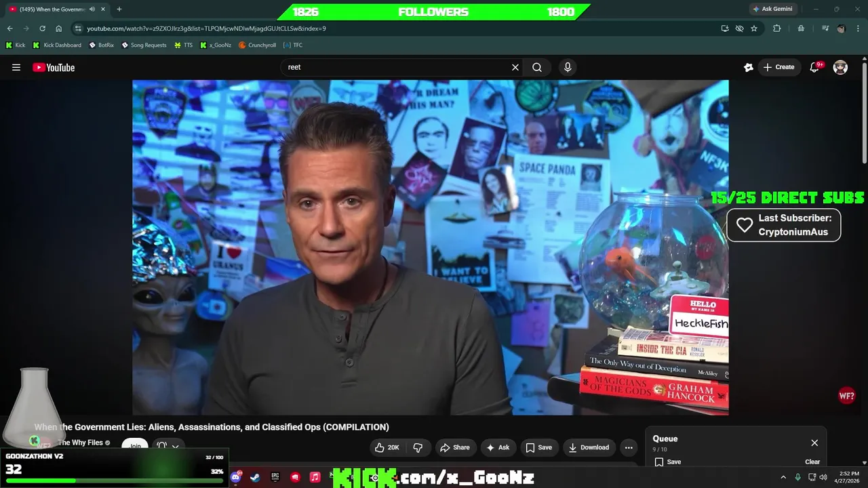Close the YouTube browser tab

[x=103, y=9]
